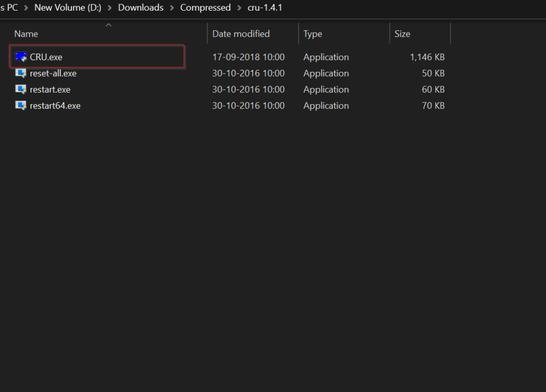This screenshot has width=546, height=392.
Task: Click the 1,146 KB size cell
Action: point(427,57)
